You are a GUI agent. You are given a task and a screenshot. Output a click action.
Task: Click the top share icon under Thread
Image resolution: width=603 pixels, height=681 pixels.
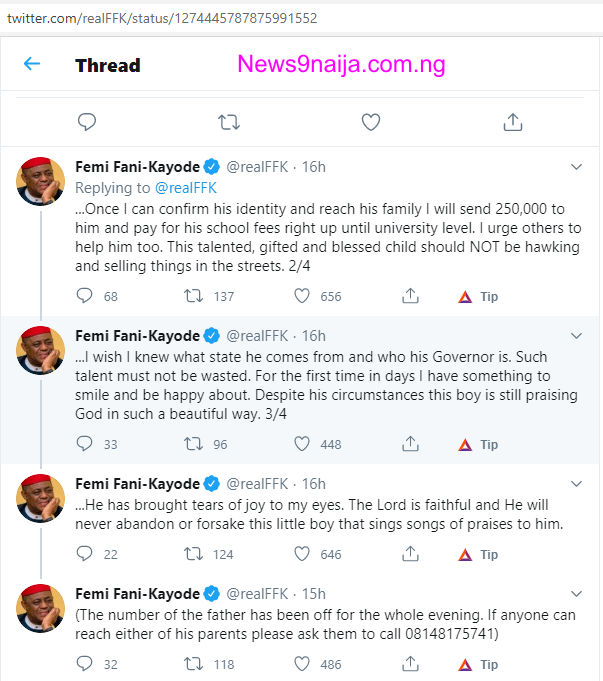click(x=513, y=122)
